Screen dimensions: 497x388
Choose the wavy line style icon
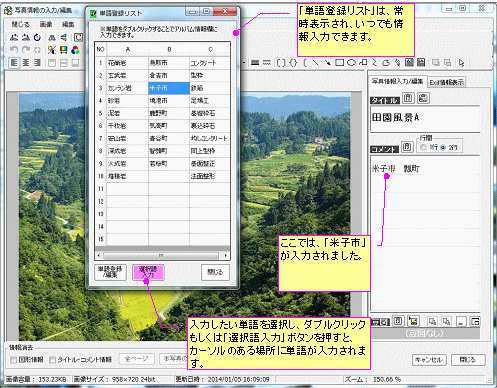point(267,63)
